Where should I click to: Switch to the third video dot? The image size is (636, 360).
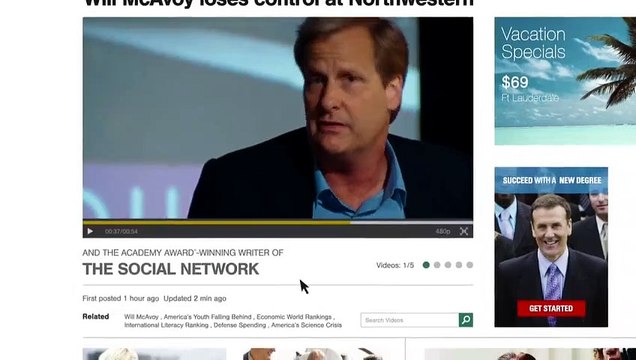[x=448, y=265]
